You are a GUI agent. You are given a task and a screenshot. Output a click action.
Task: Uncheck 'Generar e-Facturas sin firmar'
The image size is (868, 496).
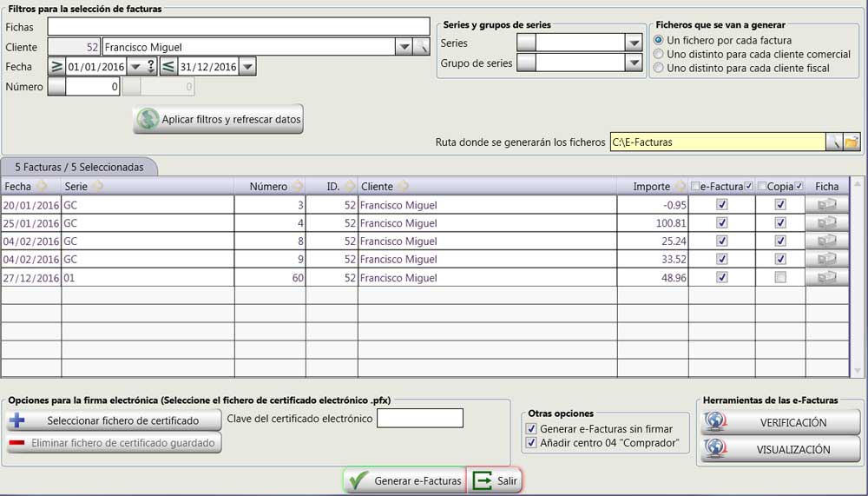coord(532,429)
